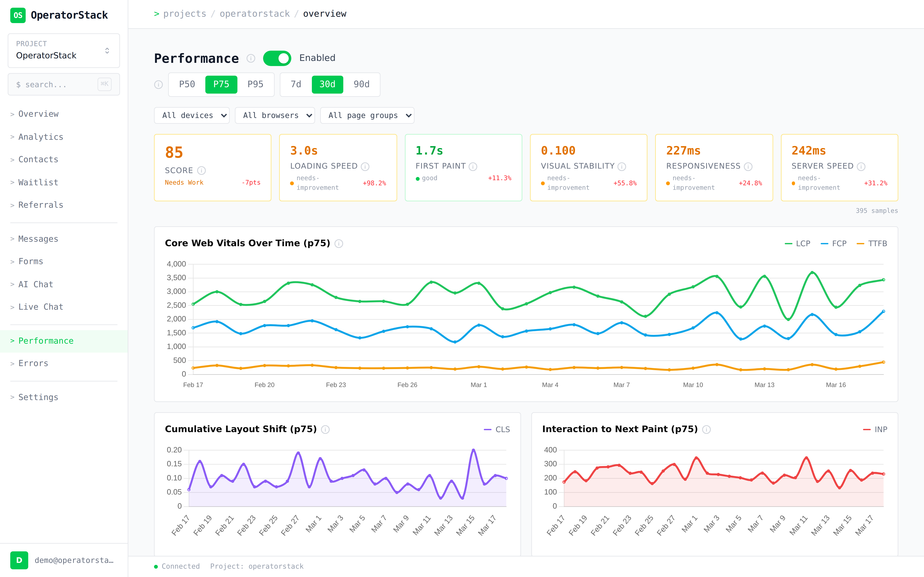924x577 pixels.
Task: Go to Errors in the sidebar
Action: pyautogui.click(x=33, y=363)
